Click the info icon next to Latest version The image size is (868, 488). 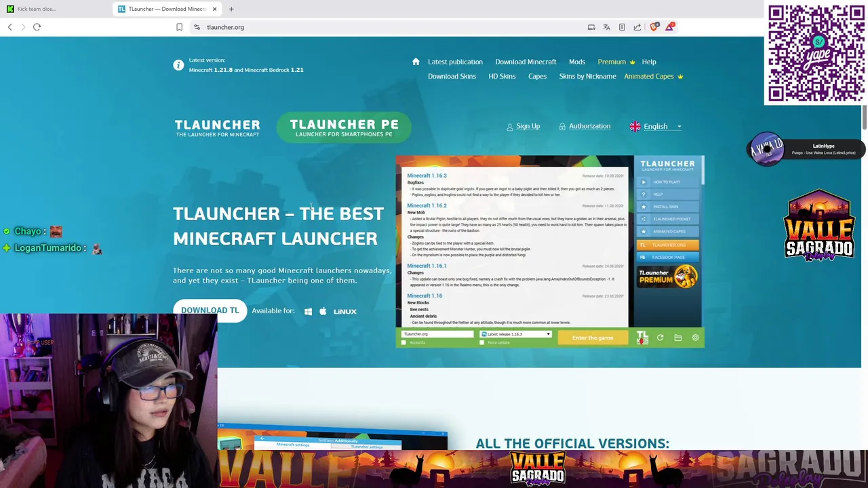(178, 65)
